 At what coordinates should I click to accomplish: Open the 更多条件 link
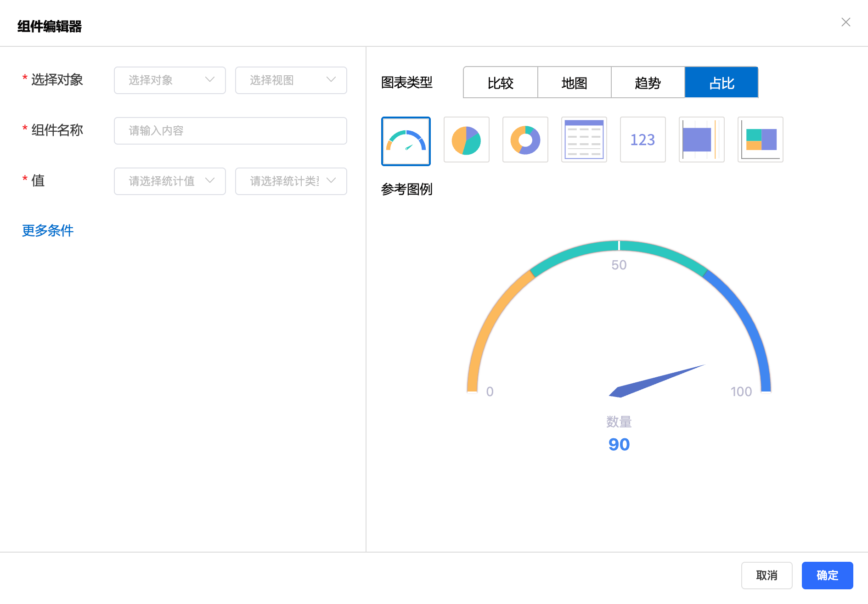[x=48, y=230]
